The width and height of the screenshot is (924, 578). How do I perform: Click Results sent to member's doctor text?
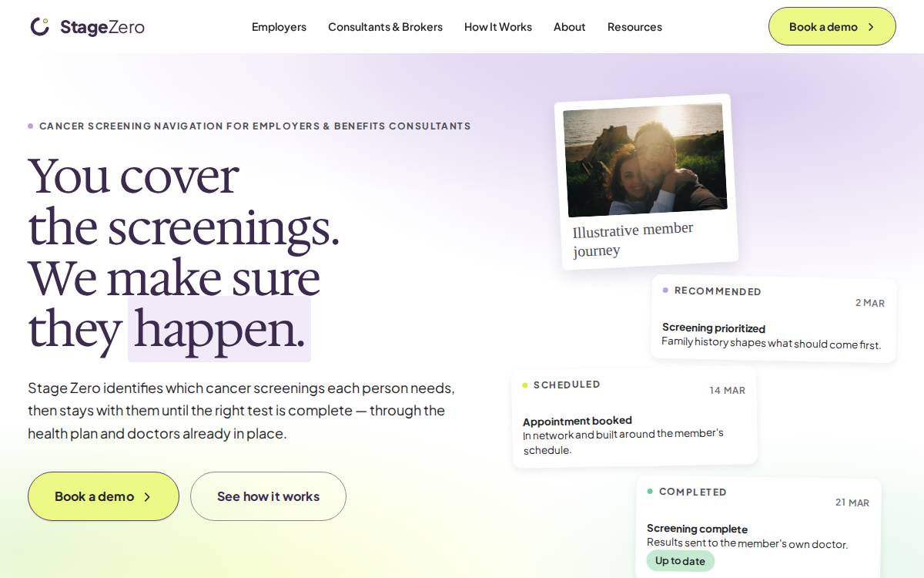pyautogui.click(x=748, y=543)
